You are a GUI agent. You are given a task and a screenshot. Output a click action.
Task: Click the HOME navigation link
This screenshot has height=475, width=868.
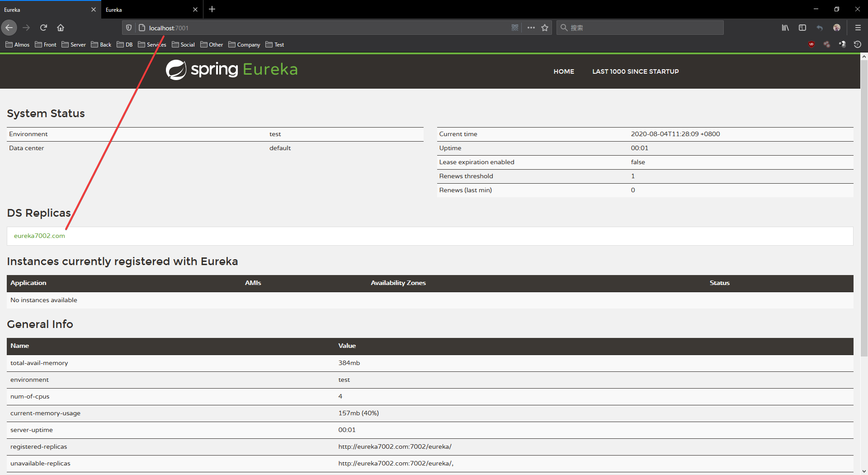564,71
